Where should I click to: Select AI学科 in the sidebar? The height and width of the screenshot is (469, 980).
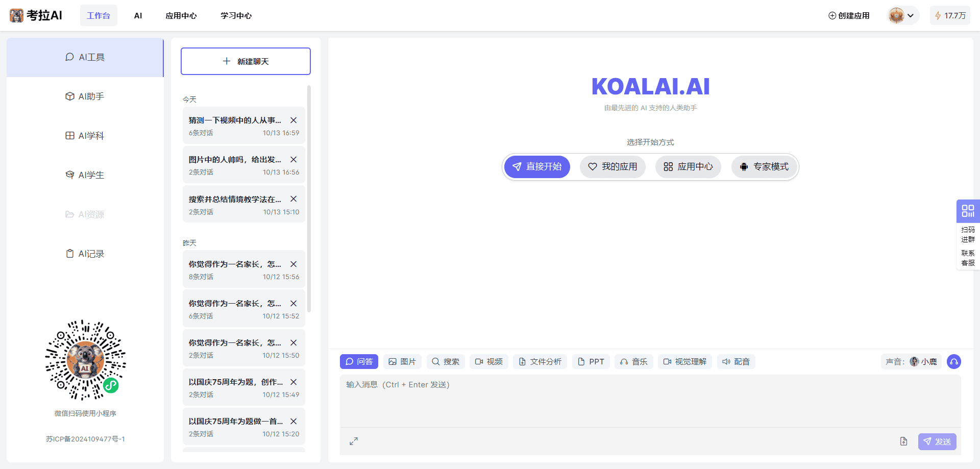tap(85, 136)
